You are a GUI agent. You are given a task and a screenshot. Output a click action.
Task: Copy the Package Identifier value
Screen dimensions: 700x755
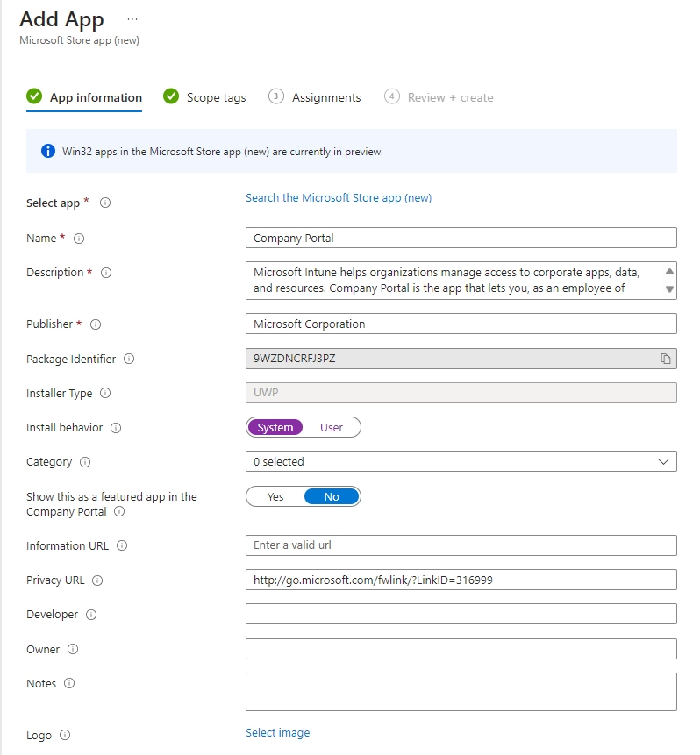pos(666,359)
